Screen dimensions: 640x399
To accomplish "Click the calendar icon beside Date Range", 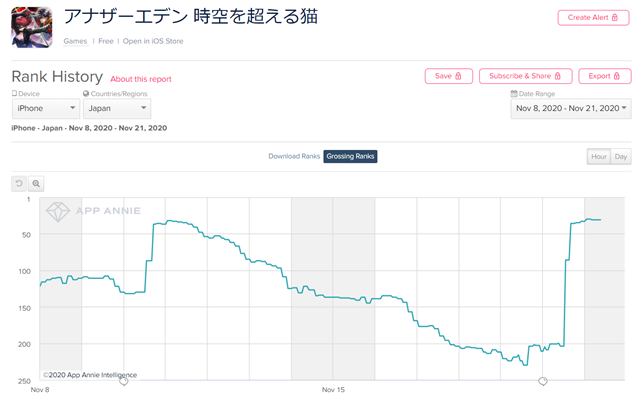I will (514, 93).
